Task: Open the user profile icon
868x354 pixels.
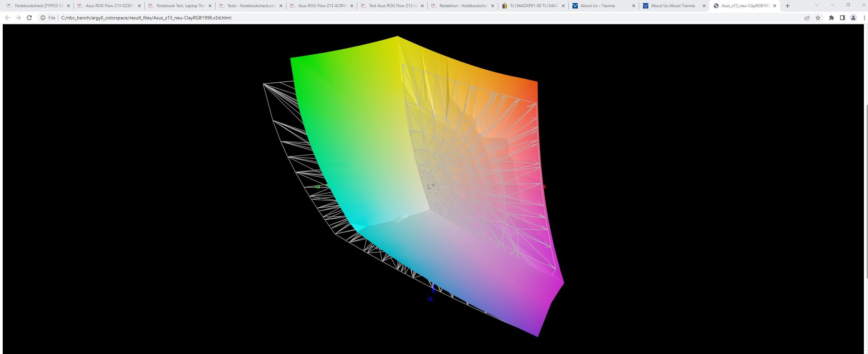Action: [x=853, y=18]
